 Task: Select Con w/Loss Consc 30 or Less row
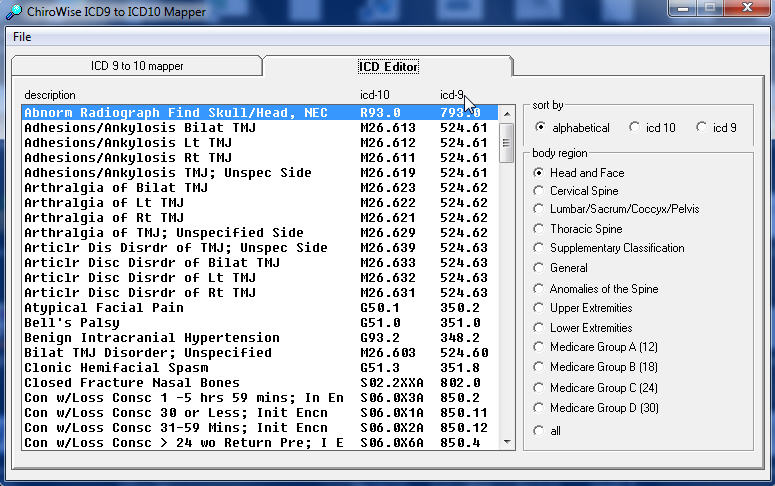[x=260, y=413]
